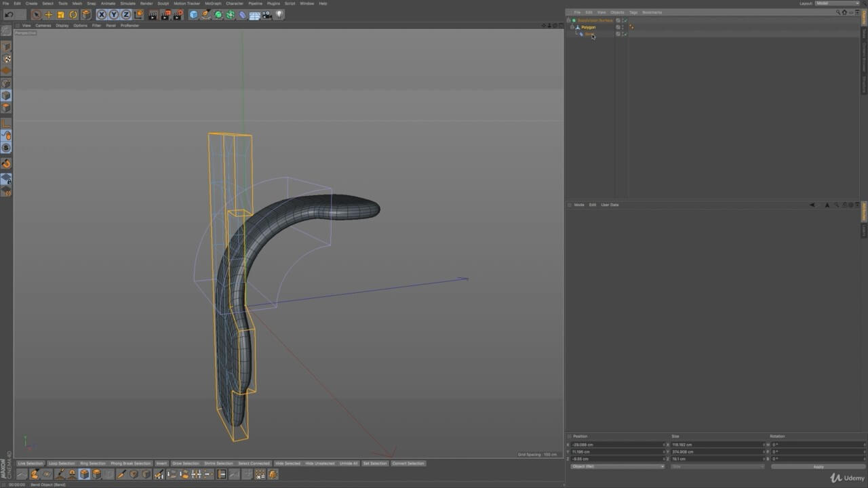The image size is (868, 488).
Task: Click the Render View clapperboard icon
Action: click(x=153, y=14)
